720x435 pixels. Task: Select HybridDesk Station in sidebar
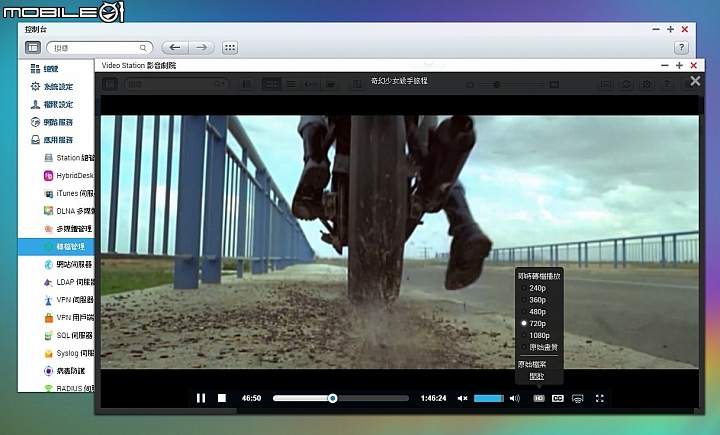click(69, 175)
